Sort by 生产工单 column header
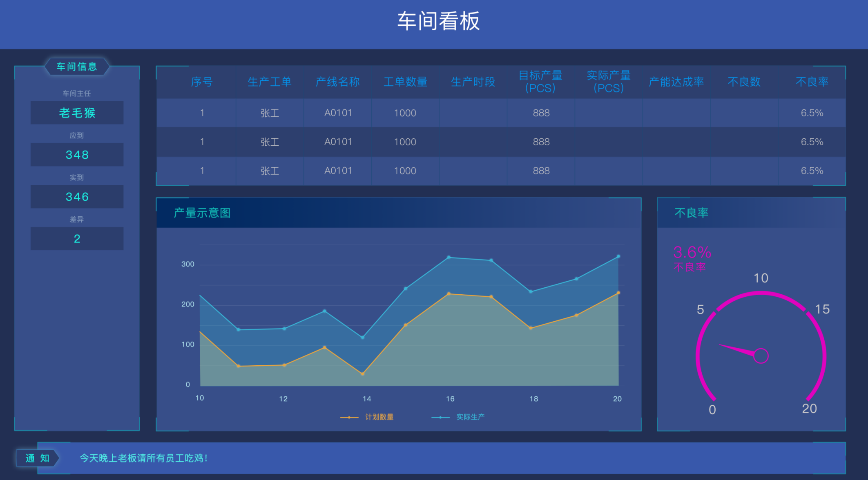The height and width of the screenshot is (480, 868). pos(270,82)
